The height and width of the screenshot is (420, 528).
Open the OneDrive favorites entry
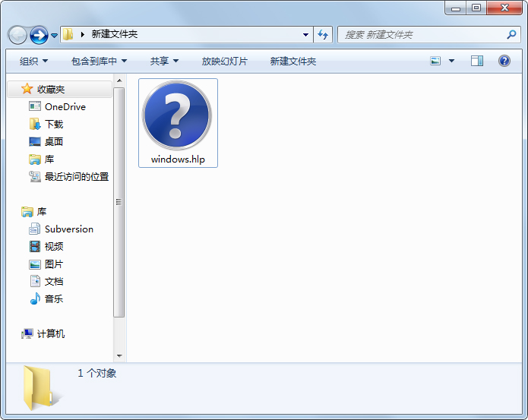[65, 106]
